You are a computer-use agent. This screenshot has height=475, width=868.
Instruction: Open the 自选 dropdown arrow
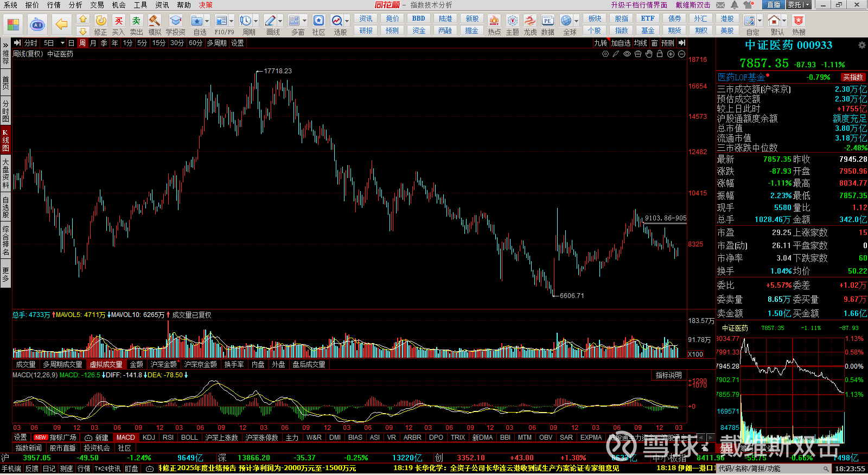point(207,21)
